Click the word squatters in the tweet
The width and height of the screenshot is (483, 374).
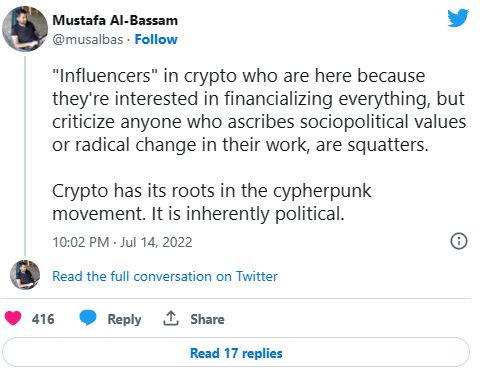point(387,145)
